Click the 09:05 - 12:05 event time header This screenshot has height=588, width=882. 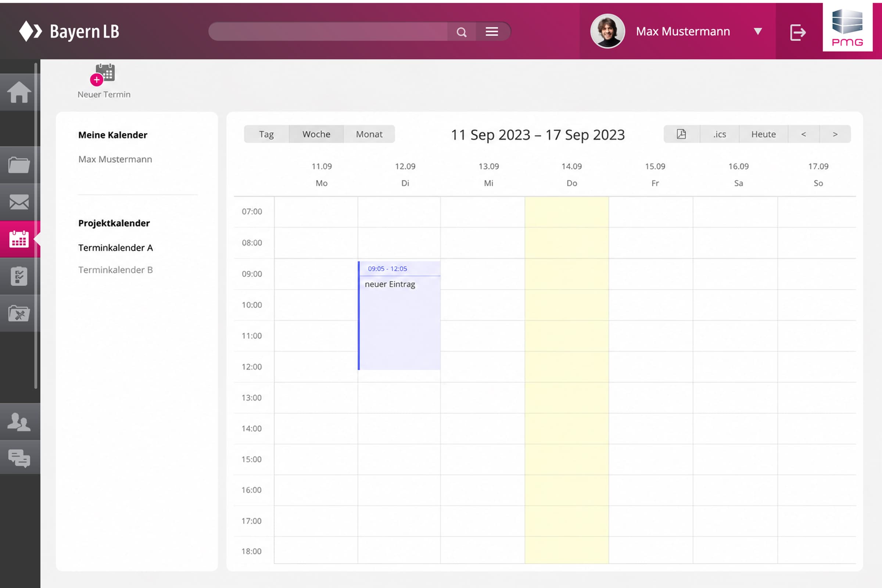click(x=387, y=269)
